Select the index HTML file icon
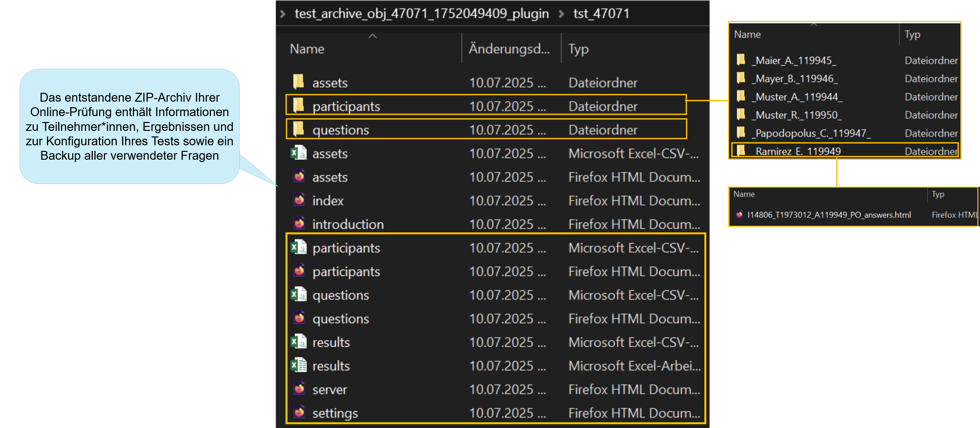The image size is (980, 428). point(299,200)
